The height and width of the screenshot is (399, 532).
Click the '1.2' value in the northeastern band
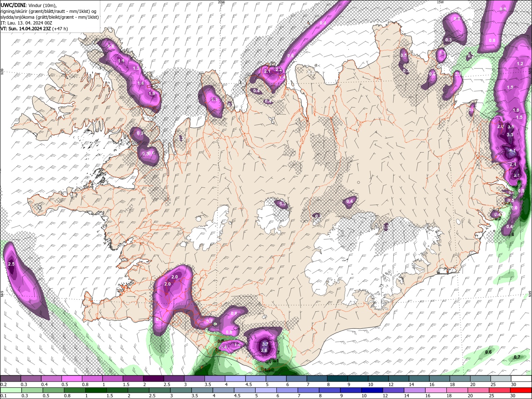520,64
